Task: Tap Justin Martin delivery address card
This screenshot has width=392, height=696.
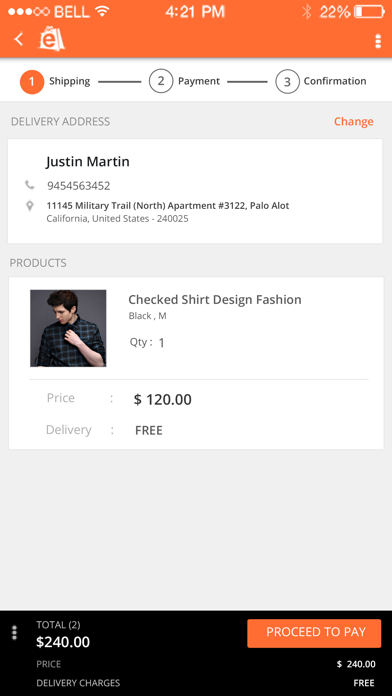Action: 195,191
